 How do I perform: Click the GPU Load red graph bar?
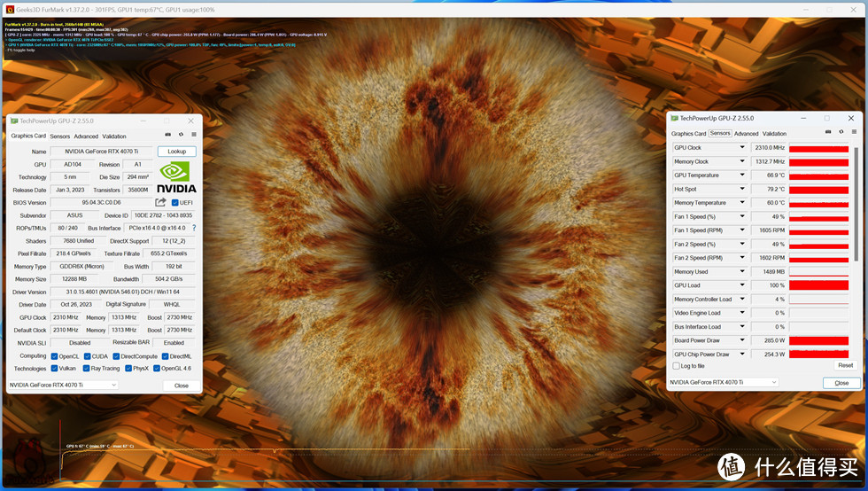tap(818, 285)
